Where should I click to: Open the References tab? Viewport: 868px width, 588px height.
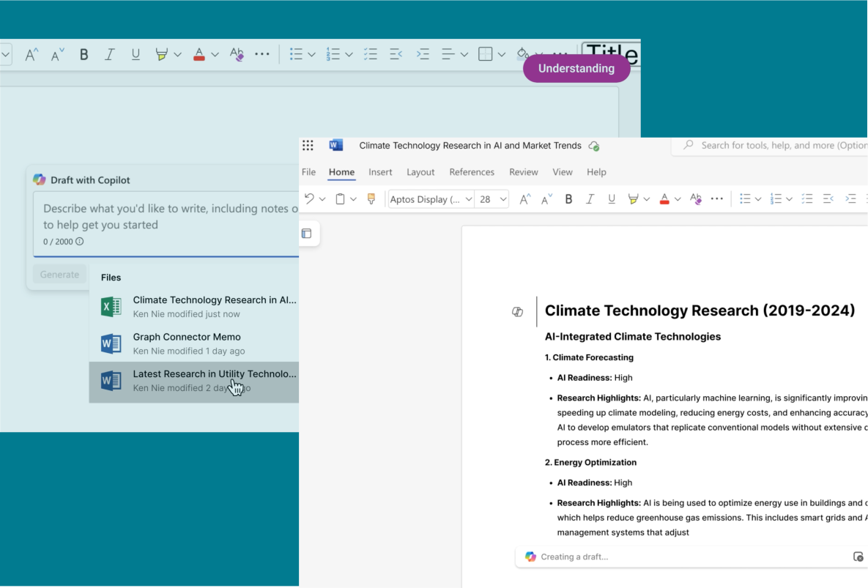coord(472,172)
